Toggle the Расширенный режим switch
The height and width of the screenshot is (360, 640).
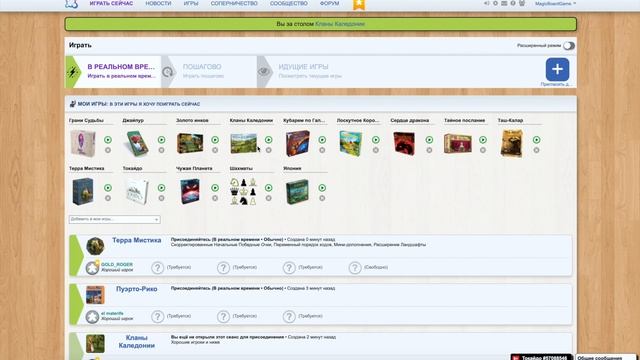coord(569,46)
